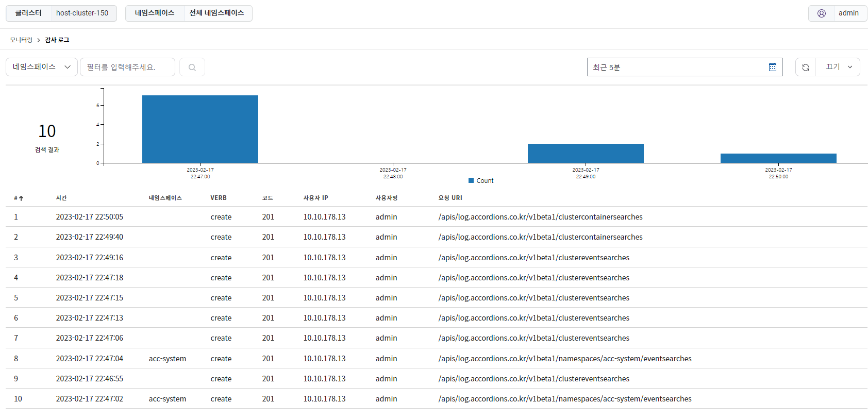Click the clustercontainersearches URI in row 1
Image resolution: width=868 pixels, height=420 pixels.
pos(541,217)
